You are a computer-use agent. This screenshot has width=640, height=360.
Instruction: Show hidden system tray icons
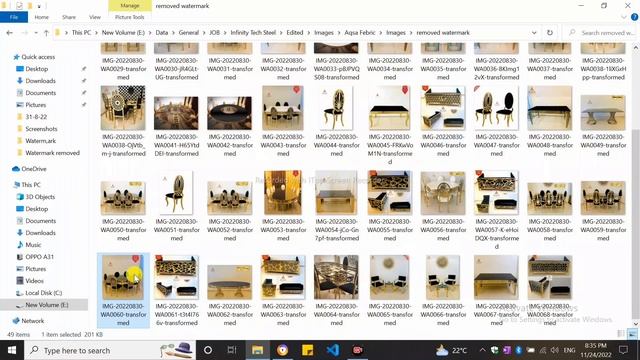pos(482,350)
